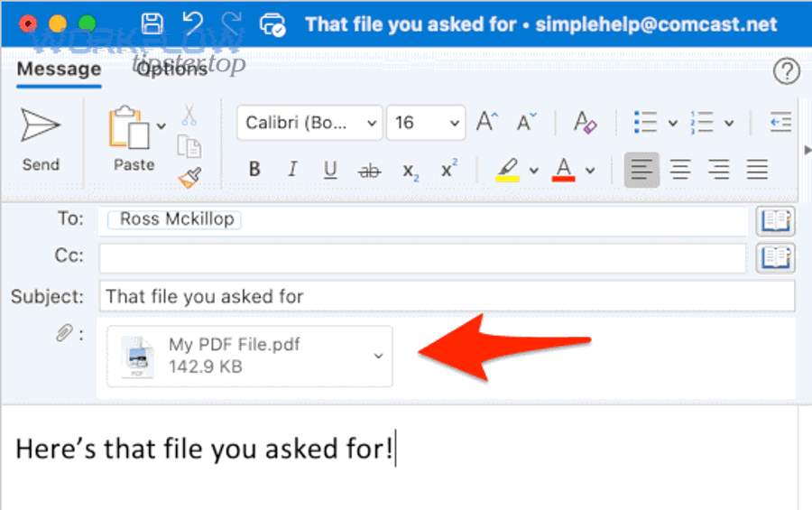Click the Ross Mckillop recipient chip
Screen dimensions: 812x510
[174, 219]
